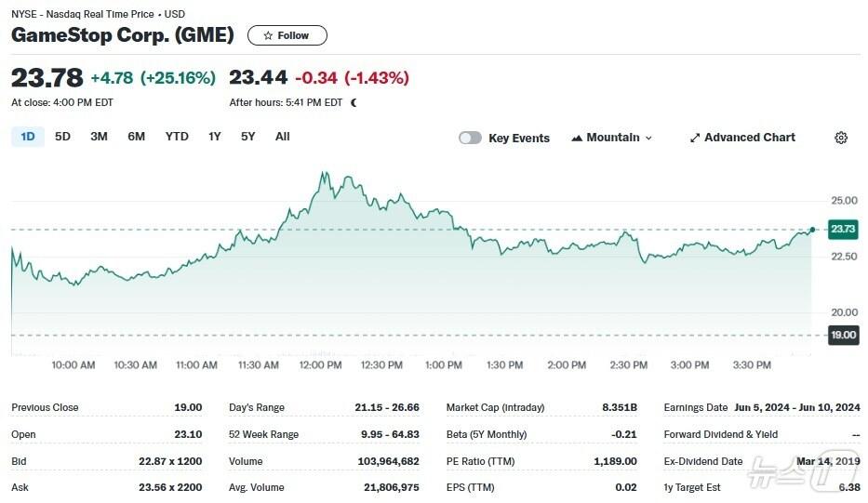The width and height of the screenshot is (868, 503).
Task: Open the Advanced Chart link
Action: (749, 138)
